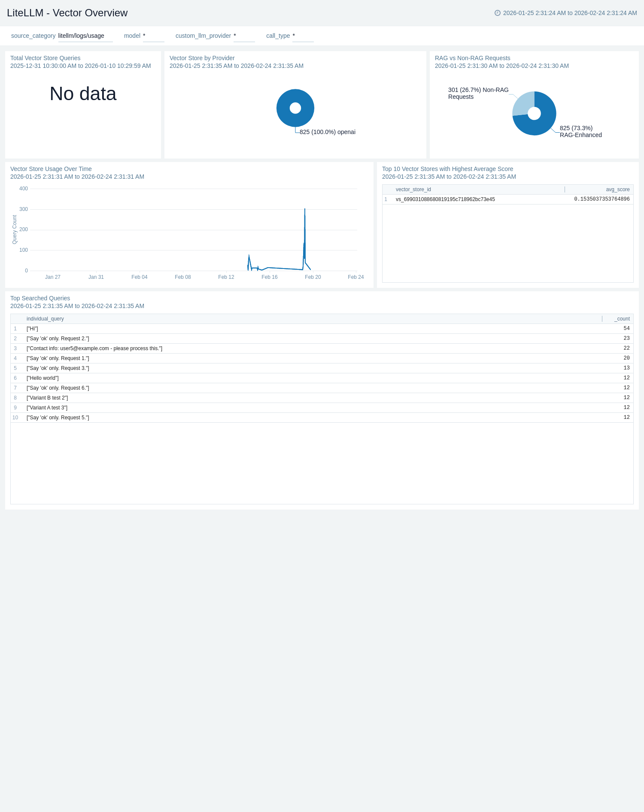Edit the source_category filter field
644x812 pixels.
click(85, 36)
